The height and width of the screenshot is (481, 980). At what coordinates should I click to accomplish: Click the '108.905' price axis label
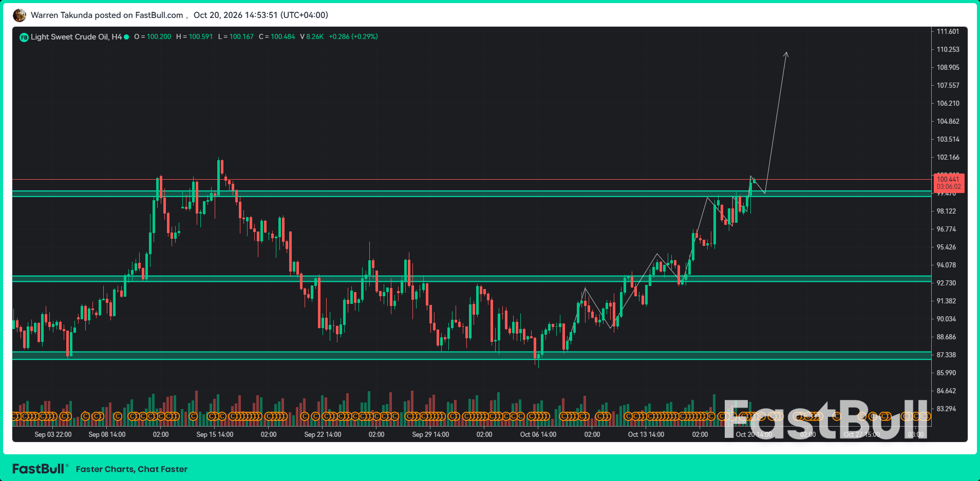pyautogui.click(x=948, y=68)
